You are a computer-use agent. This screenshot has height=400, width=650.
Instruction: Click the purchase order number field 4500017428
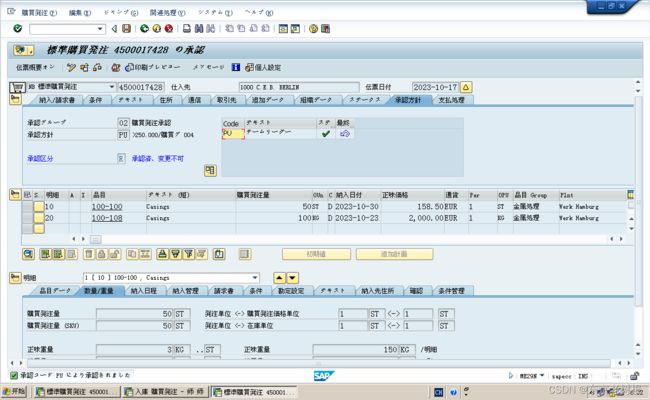[x=141, y=87]
